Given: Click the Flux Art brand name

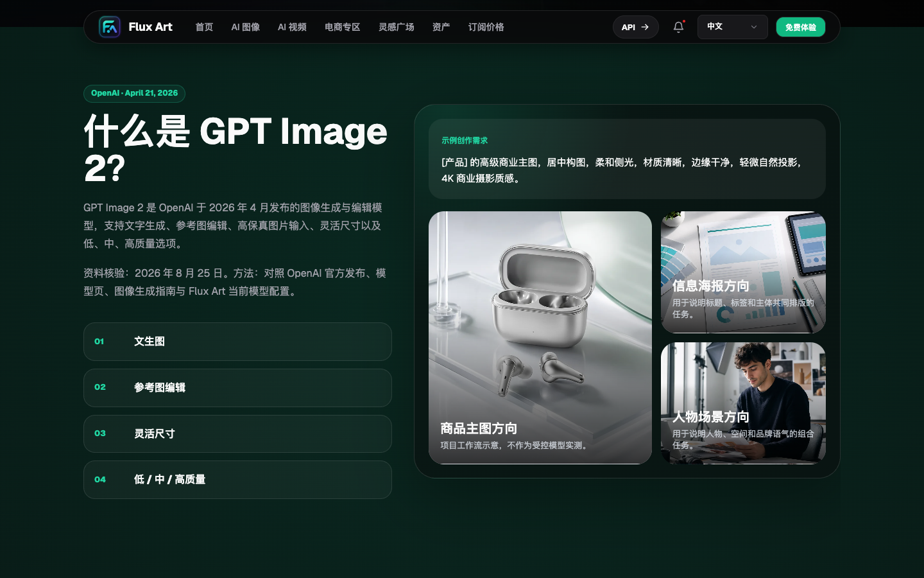Looking at the screenshot, I should [150, 27].
